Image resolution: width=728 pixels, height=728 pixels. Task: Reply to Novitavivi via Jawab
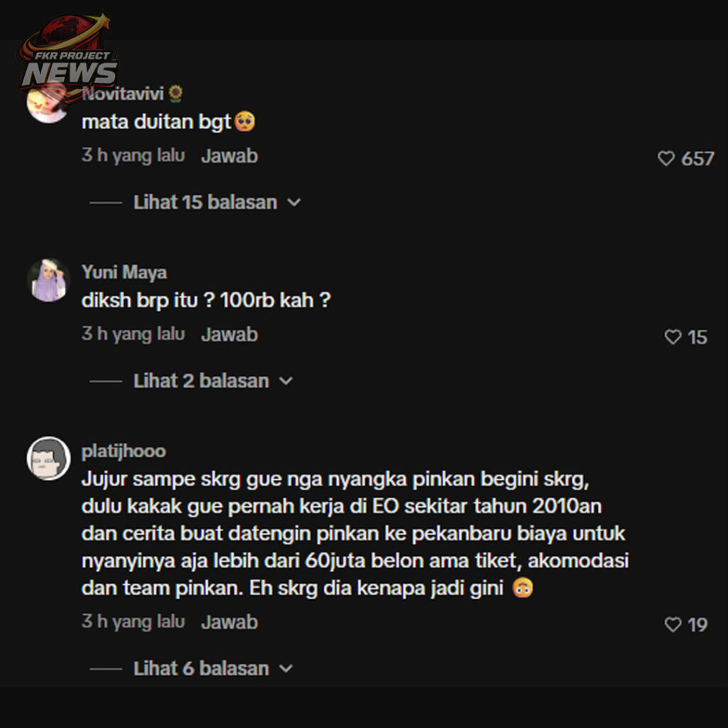pyautogui.click(x=230, y=156)
